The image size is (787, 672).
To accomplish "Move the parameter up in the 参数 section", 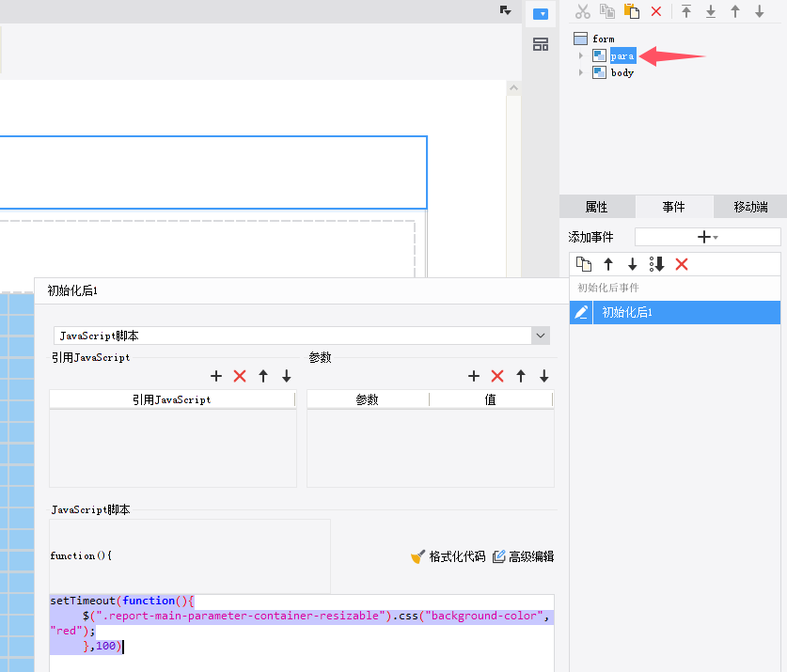I will tap(521, 376).
